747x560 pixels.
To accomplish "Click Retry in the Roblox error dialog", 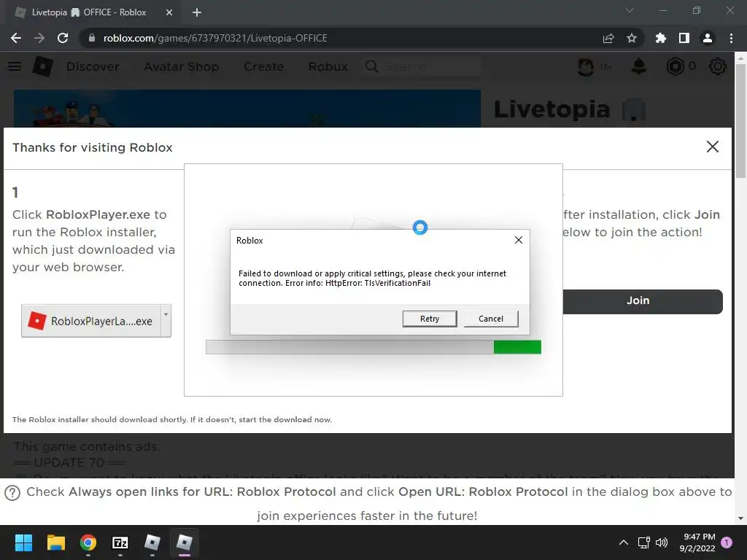I will coord(429,319).
